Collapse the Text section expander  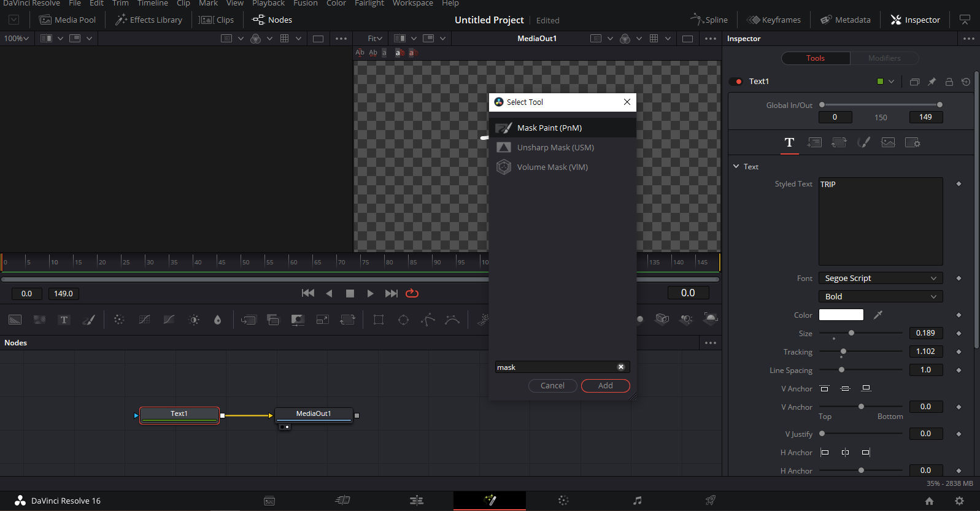pyautogui.click(x=736, y=166)
